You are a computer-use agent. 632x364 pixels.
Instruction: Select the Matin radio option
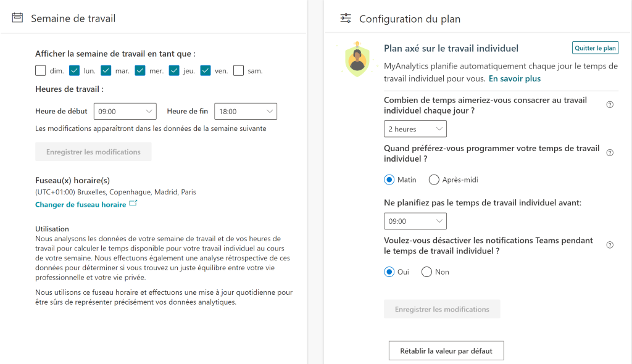tap(389, 180)
